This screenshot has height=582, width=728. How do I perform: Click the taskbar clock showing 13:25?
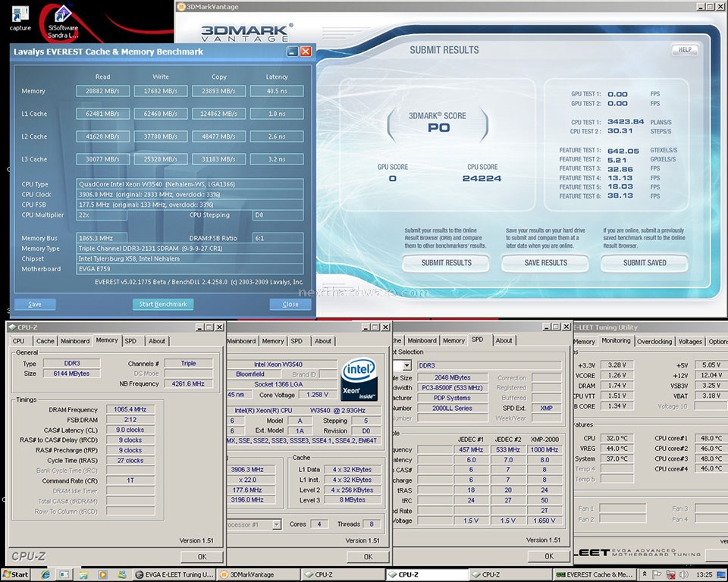tap(704, 574)
